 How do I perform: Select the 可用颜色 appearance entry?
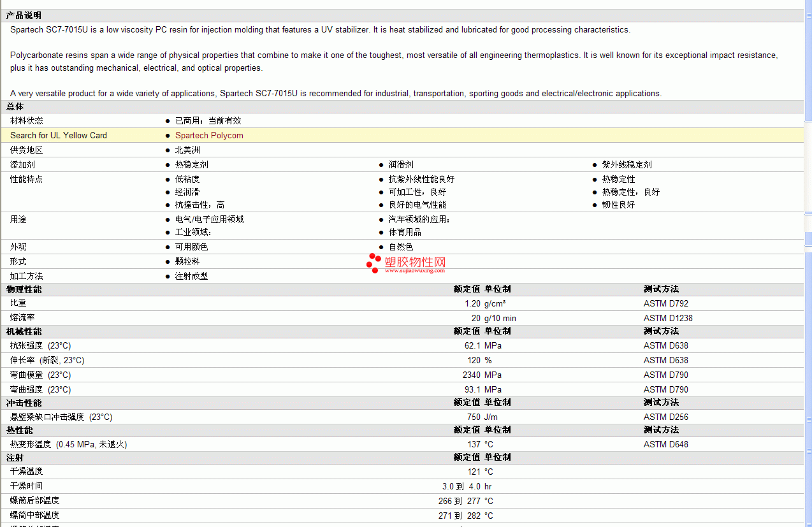tap(192, 247)
